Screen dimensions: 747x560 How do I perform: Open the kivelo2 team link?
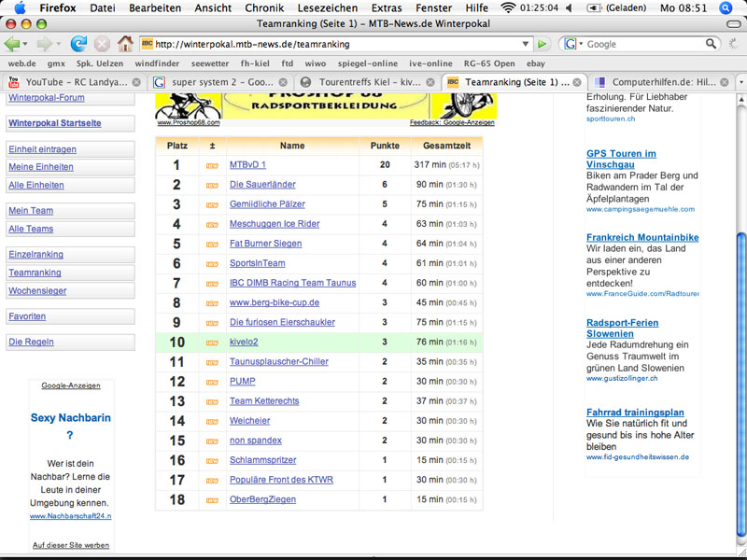click(243, 342)
